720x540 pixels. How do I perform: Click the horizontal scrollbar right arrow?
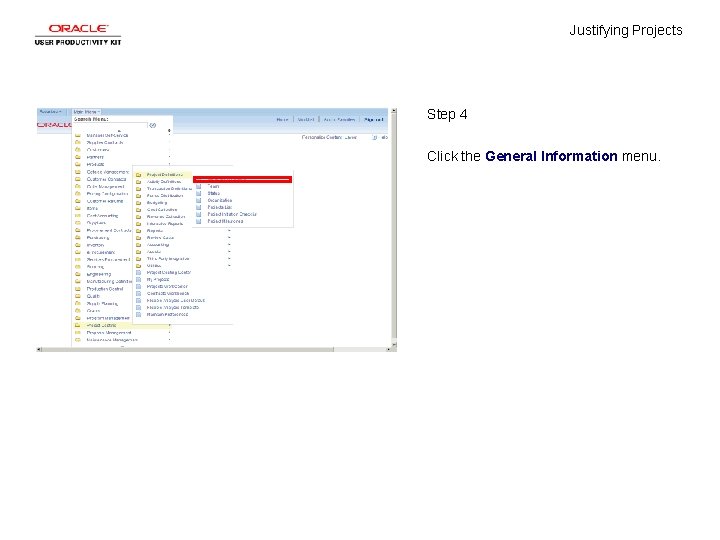tap(388, 349)
